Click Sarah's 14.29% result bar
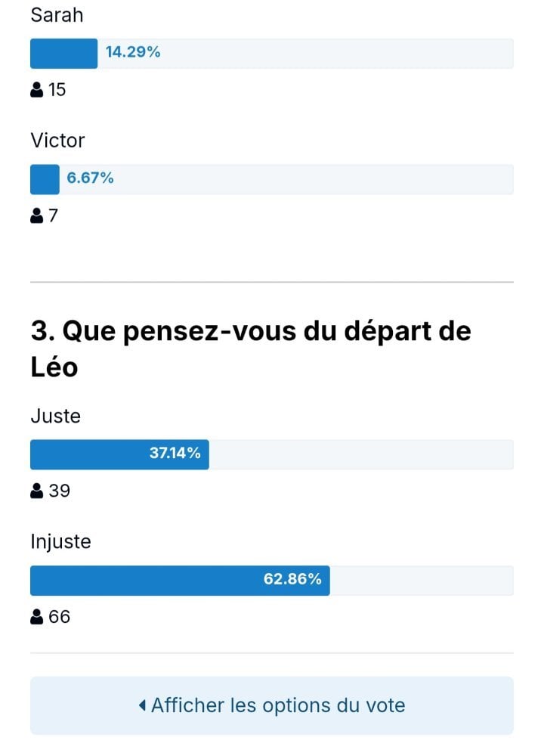 point(272,54)
